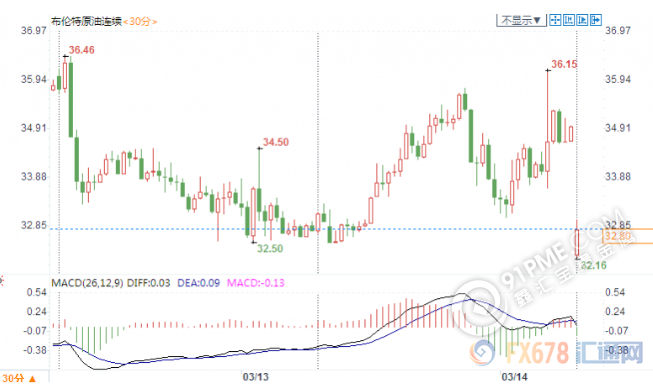Viewport: 653px width, 392px height.
Task: Click the left axis value 32.85
Action: point(34,225)
